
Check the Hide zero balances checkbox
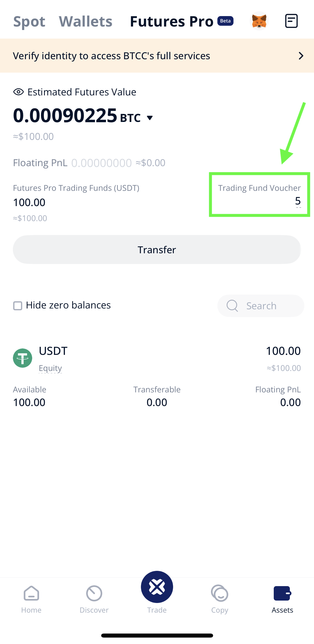point(18,306)
